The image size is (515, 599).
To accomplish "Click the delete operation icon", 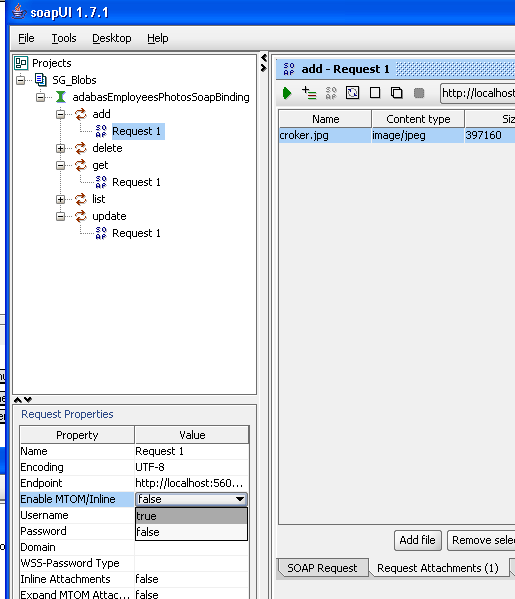I will (81, 148).
